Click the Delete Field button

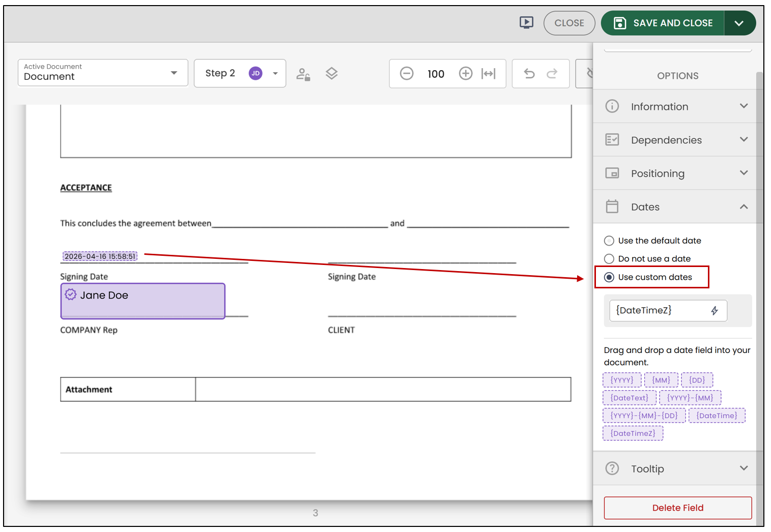point(678,508)
